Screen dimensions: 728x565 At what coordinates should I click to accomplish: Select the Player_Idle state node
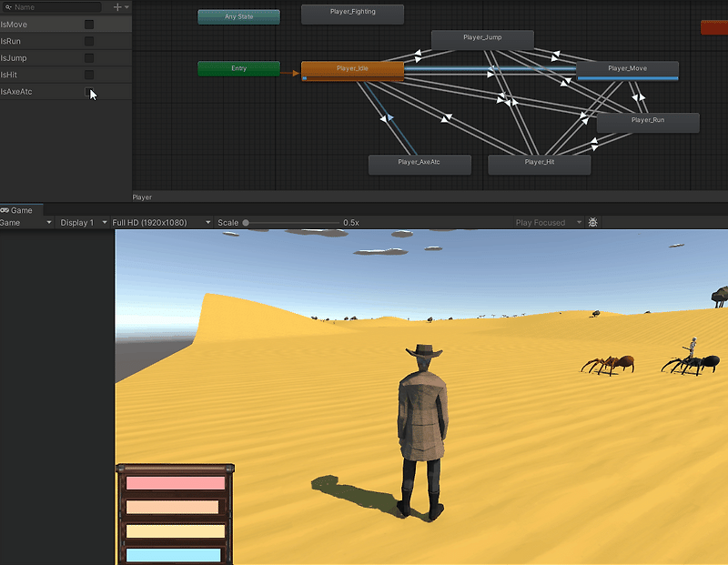pyautogui.click(x=350, y=68)
